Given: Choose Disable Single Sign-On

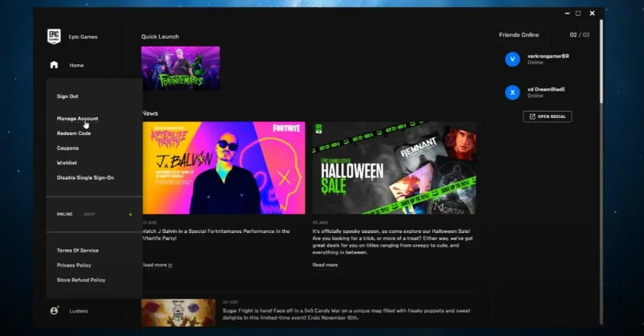Looking at the screenshot, I should click(85, 177).
